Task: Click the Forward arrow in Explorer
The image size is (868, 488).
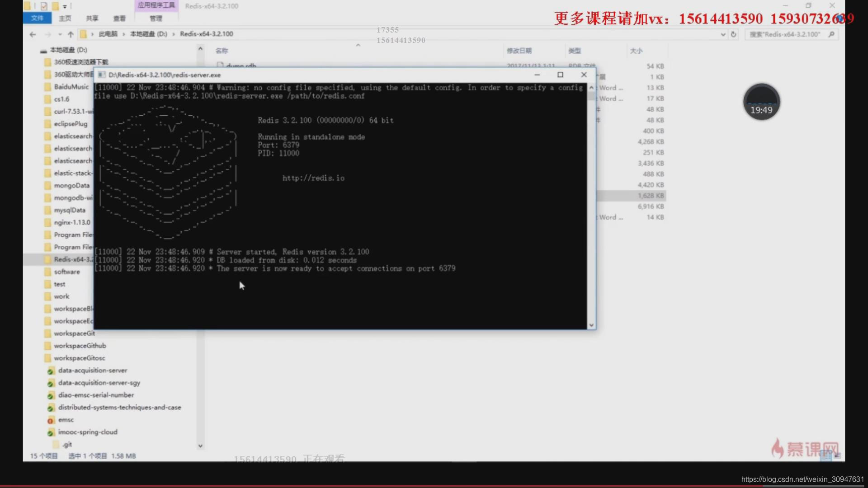Action: pos(47,34)
